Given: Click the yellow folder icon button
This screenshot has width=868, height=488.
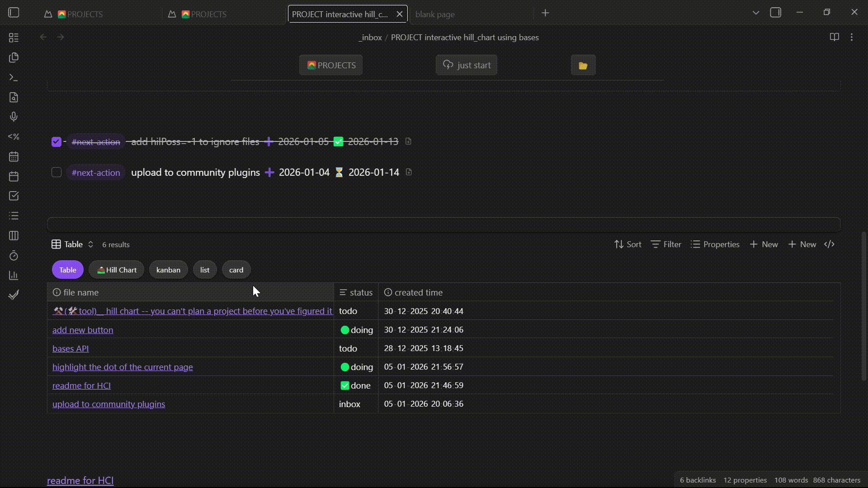Looking at the screenshot, I should pyautogui.click(x=583, y=66).
